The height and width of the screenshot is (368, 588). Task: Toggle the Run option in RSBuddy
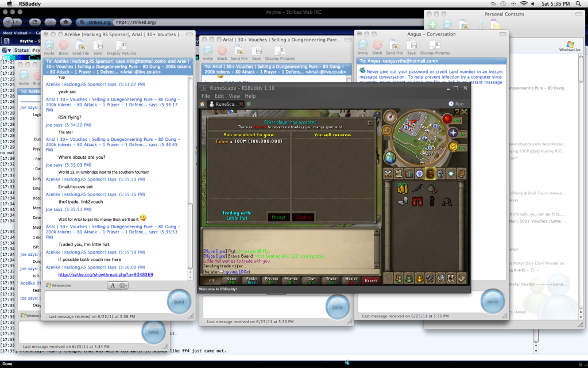456,104
